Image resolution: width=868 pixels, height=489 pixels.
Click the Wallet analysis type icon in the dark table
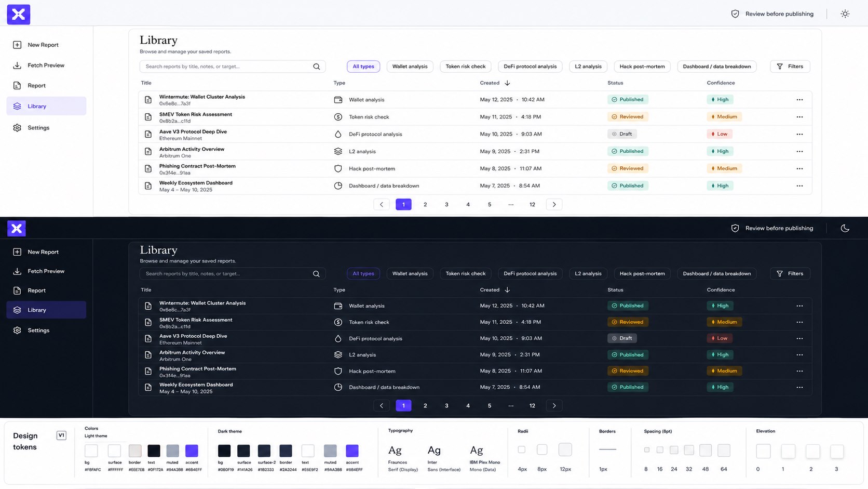tap(338, 306)
